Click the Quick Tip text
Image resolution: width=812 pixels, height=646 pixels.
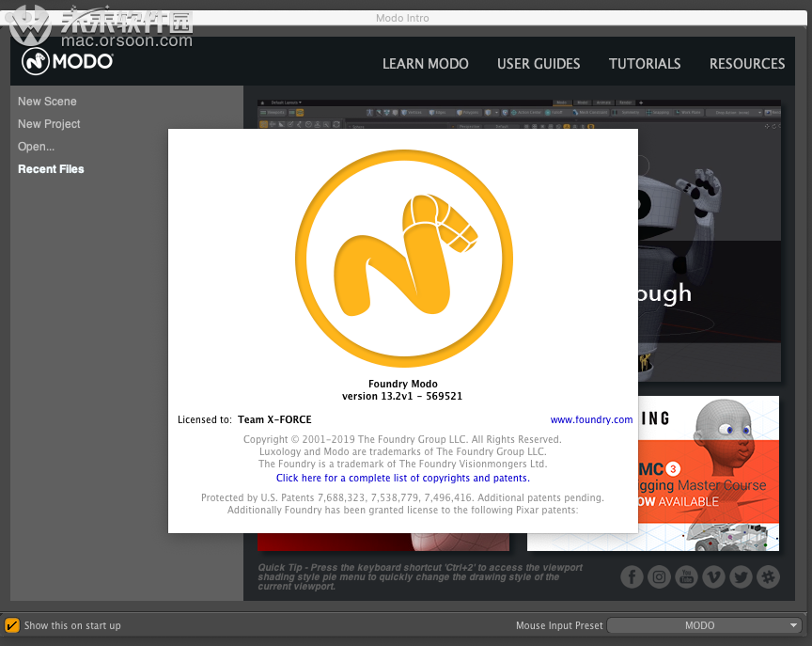coord(420,576)
